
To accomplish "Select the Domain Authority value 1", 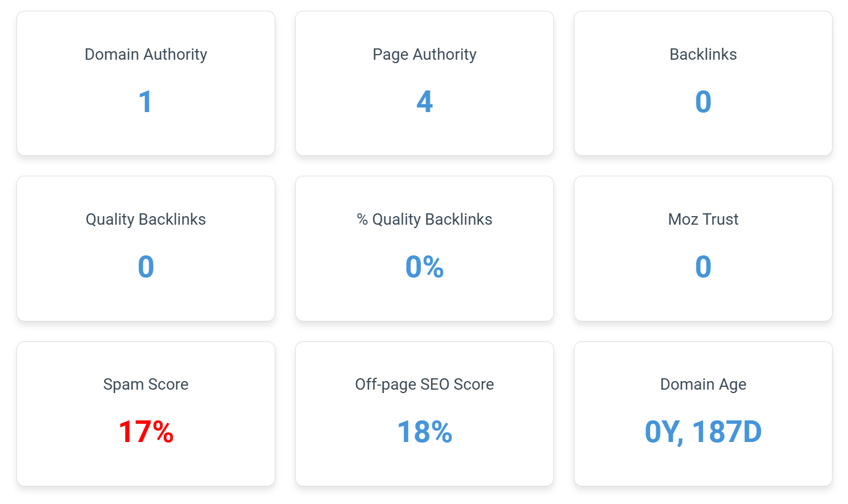I will (146, 102).
